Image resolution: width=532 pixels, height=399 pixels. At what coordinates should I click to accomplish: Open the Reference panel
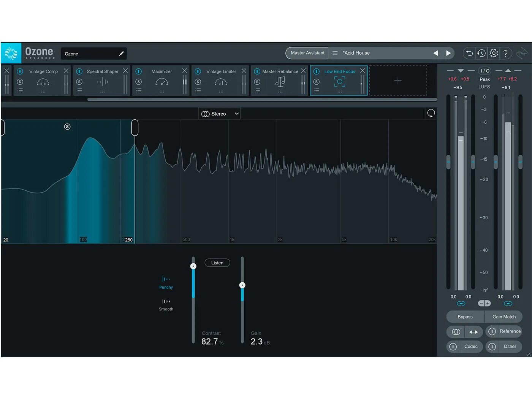click(510, 331)
